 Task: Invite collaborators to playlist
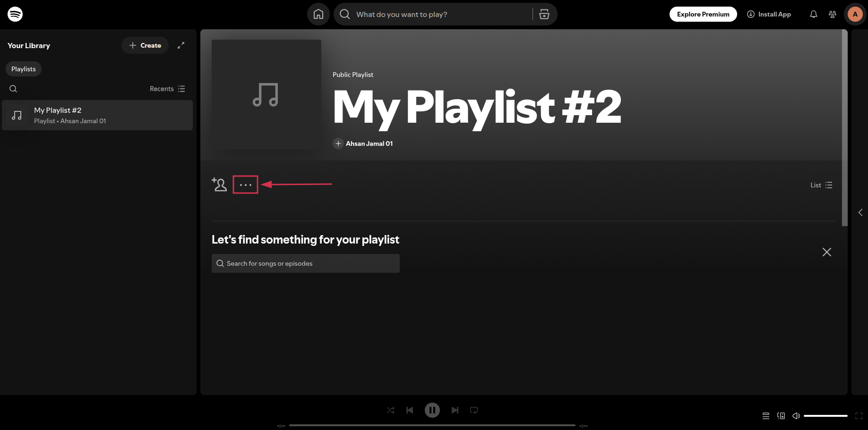click(219, 185)
